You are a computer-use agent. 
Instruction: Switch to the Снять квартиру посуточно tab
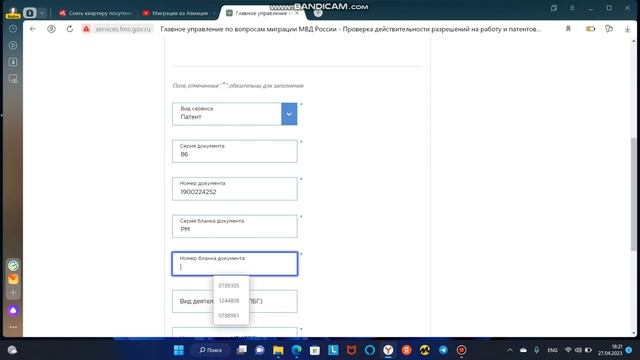96,13
